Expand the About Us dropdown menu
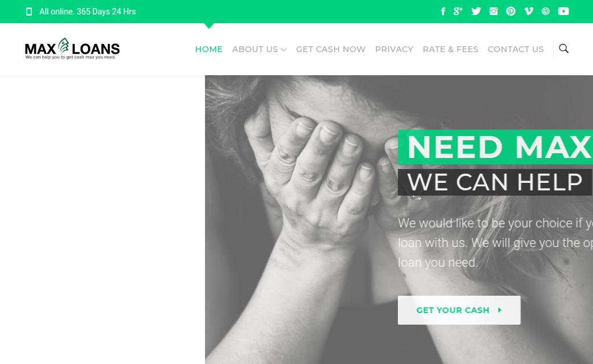Image resolution: width=593 pixels, height=364 pixels. [259, 49]
